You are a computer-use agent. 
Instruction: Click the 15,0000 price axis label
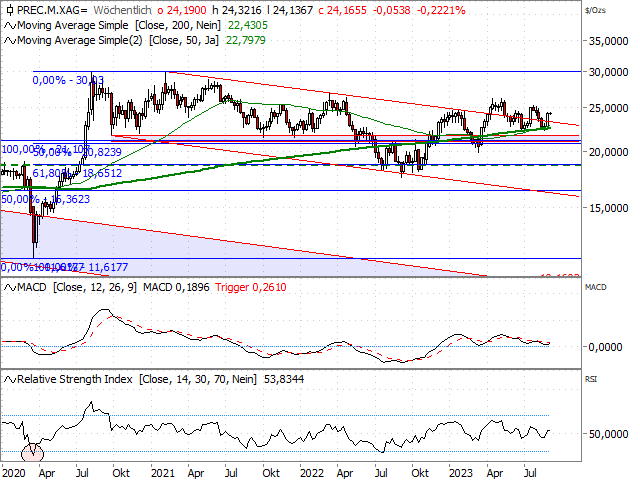pos(608,208)
